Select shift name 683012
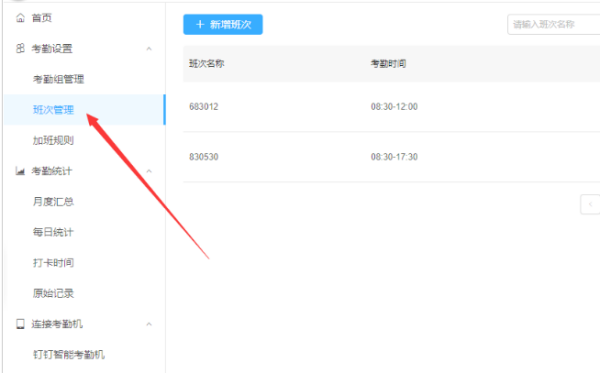 [204, 107]
